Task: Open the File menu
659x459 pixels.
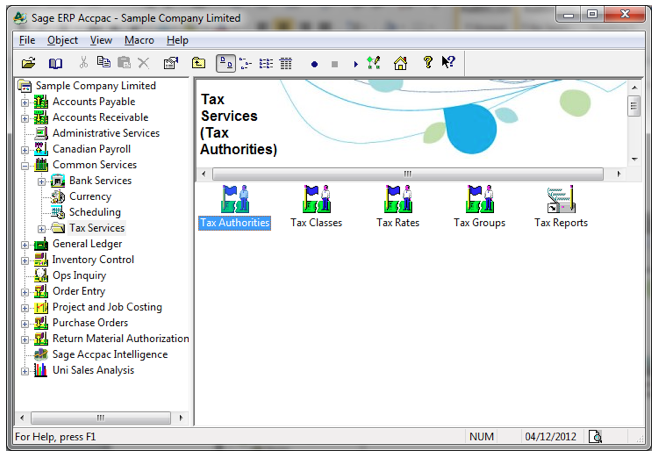Action: (x=27, y=40)
